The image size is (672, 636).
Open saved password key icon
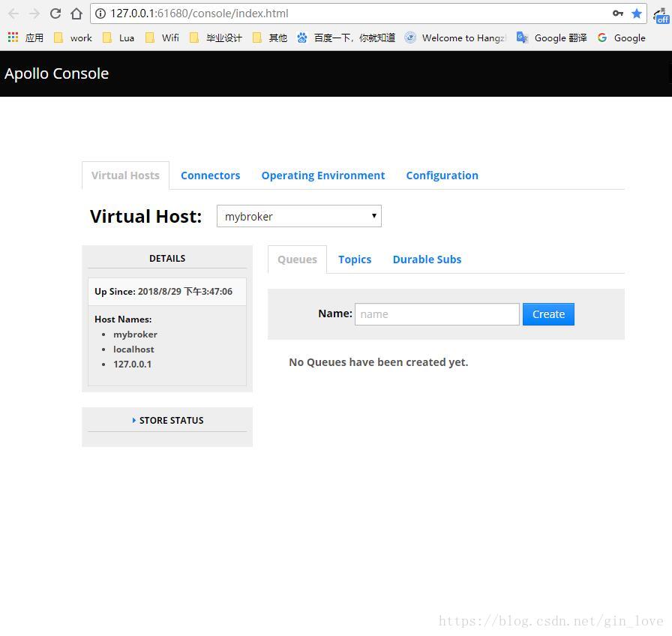pyautogui.click(x=617, y=13)
